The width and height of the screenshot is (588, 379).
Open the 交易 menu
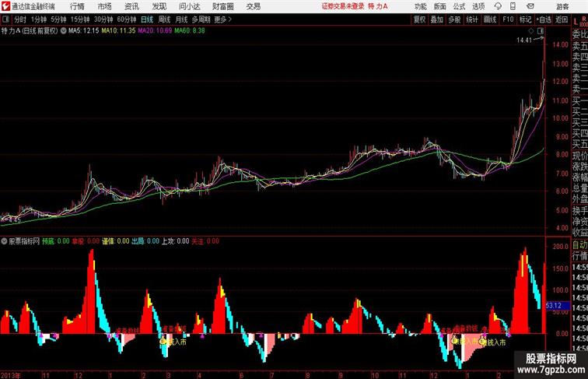click(253, 6)
